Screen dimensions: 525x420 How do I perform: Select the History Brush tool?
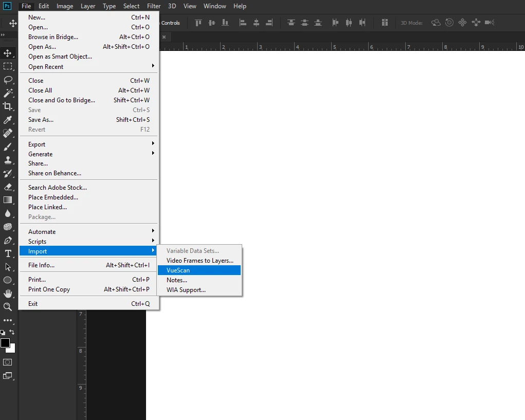click(x=7, y=173)
